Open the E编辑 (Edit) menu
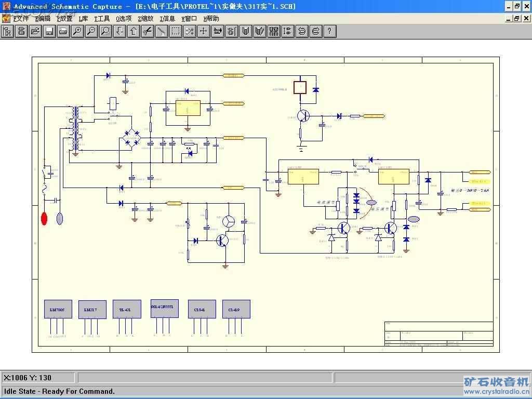532x399 pixels. 43,19
